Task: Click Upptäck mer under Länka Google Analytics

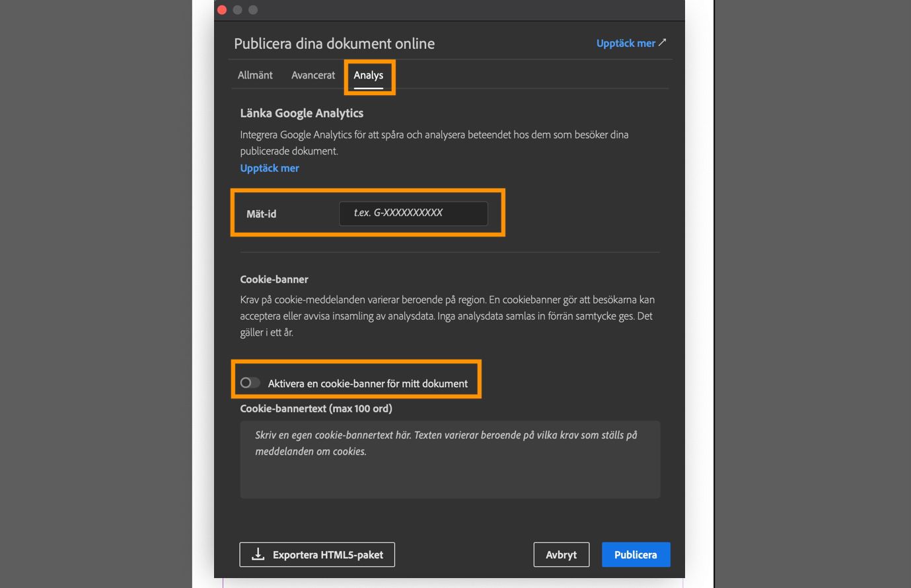Action: [x=270, y=168]
